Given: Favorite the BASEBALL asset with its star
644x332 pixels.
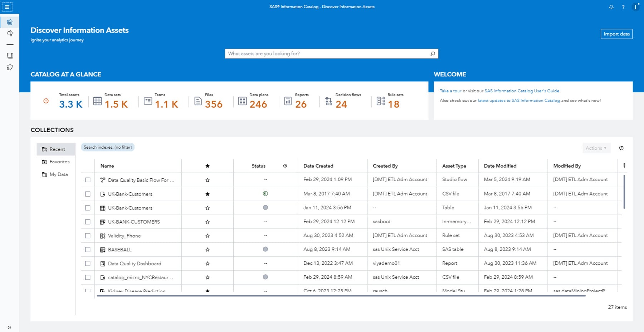Looking at the screenshot, I should coord(208,249).
